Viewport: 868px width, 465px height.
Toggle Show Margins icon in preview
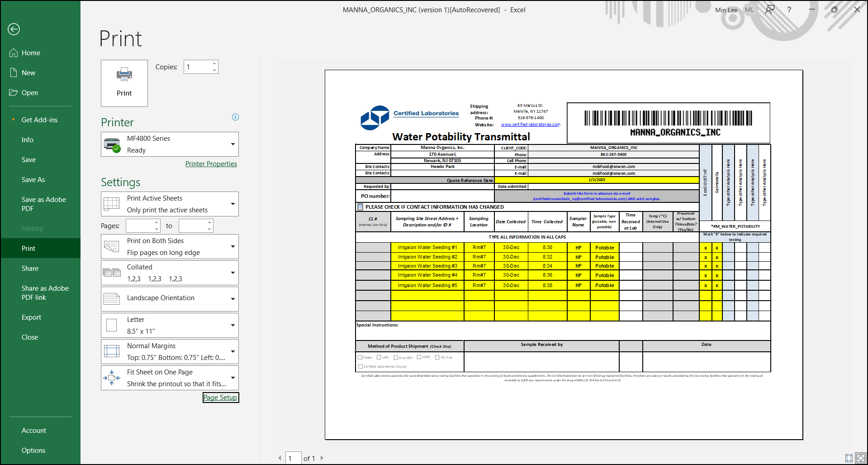coord(849,458)
